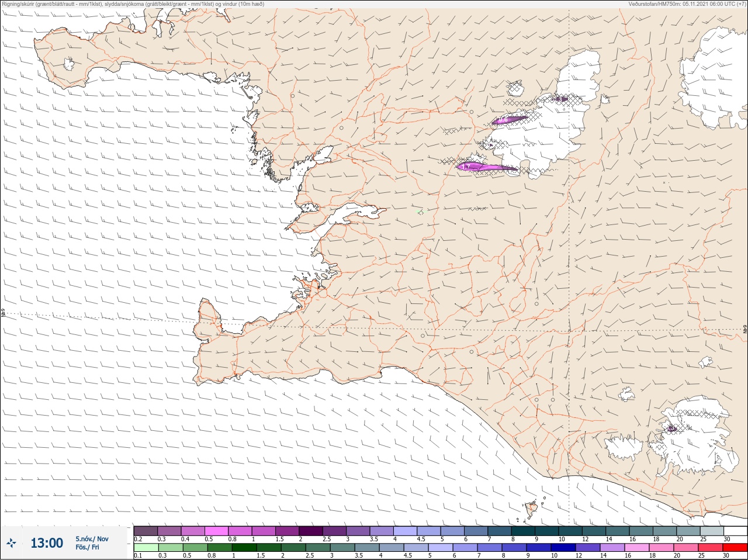Select the 'Fös./ Fri' weekday text
Image resolution: width=748 pixels, height=560 pixels.
click(87, 547)
